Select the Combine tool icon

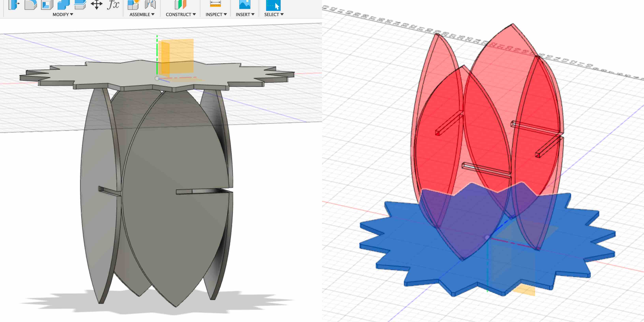[64, 5]
